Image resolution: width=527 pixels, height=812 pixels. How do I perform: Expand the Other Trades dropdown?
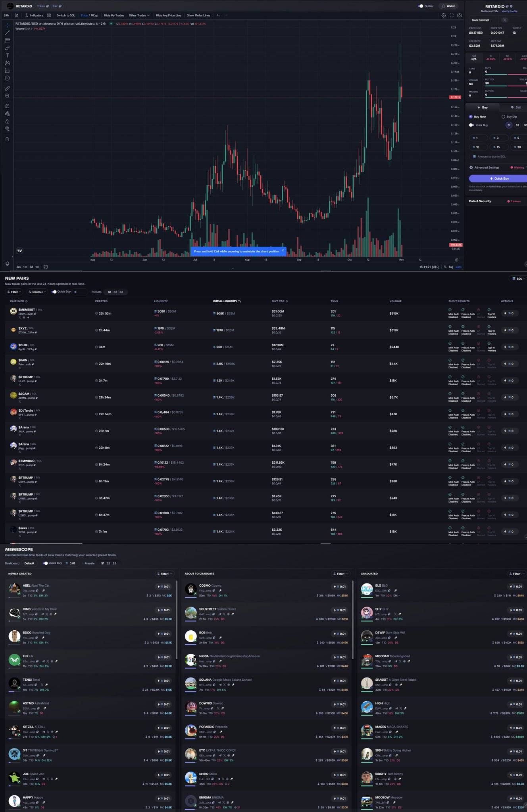(139, 15)
